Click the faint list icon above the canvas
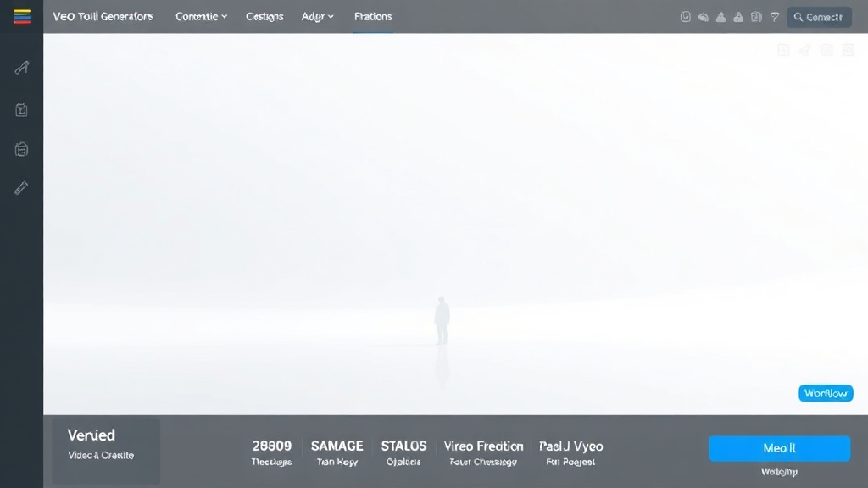 (826, 50)
